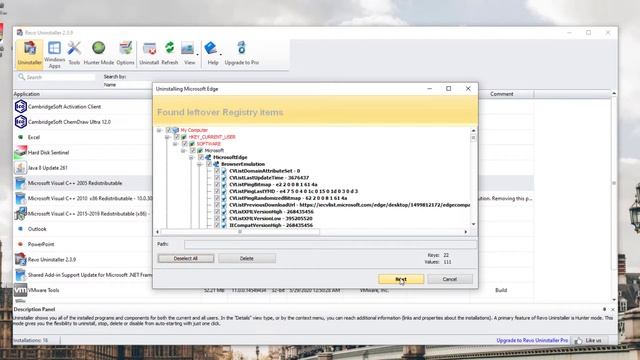Image resolution: width=640 pixels, height=360 pixels.
Task: Click the search magnifier icon
Action: (x=21, y=77)
